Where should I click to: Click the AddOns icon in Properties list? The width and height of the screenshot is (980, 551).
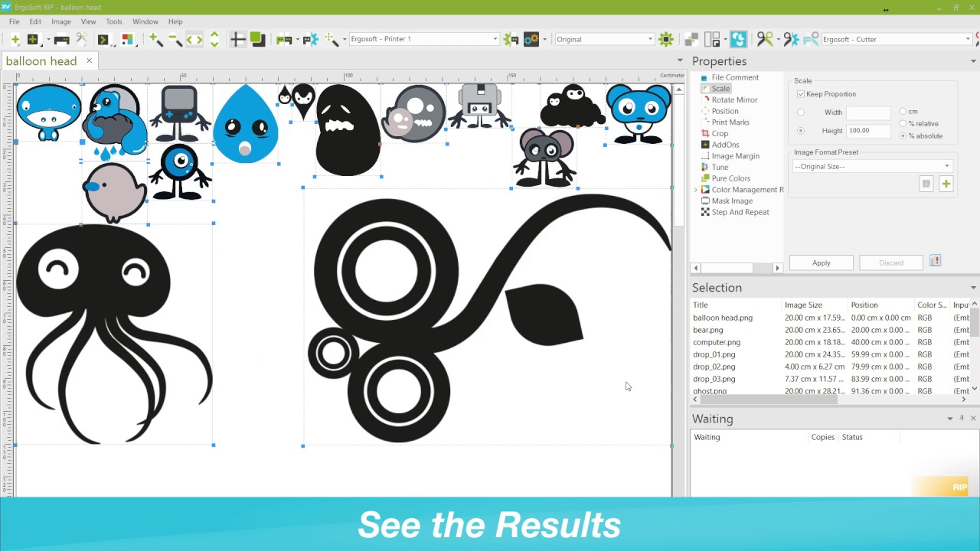tap(704, 145)
